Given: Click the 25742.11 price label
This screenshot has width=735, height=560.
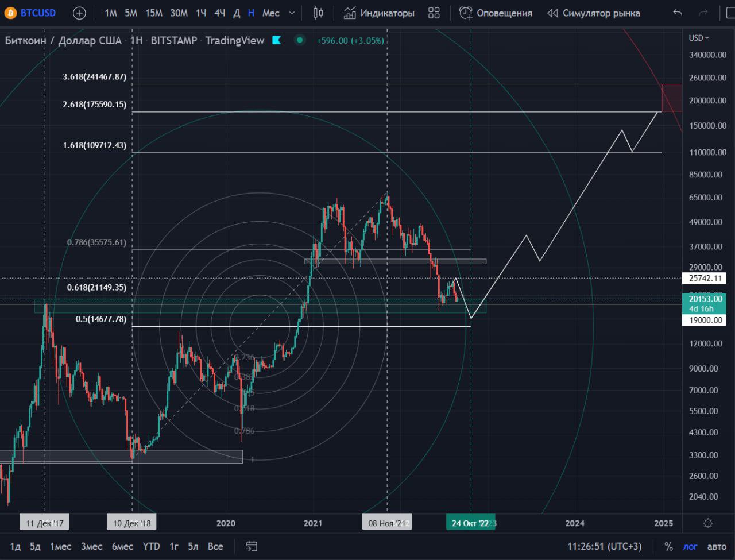Looking at the screenshot, I should point(704,279).
